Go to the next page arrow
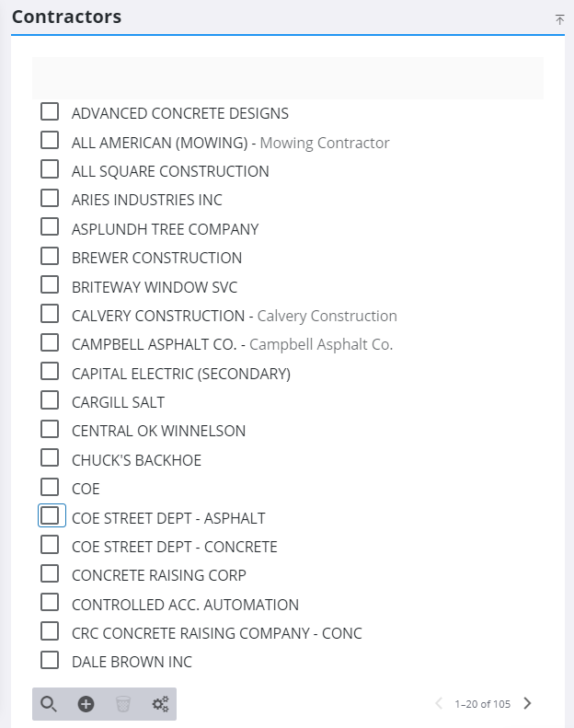This screenshot has height=728, width=574. click(527, 704)
